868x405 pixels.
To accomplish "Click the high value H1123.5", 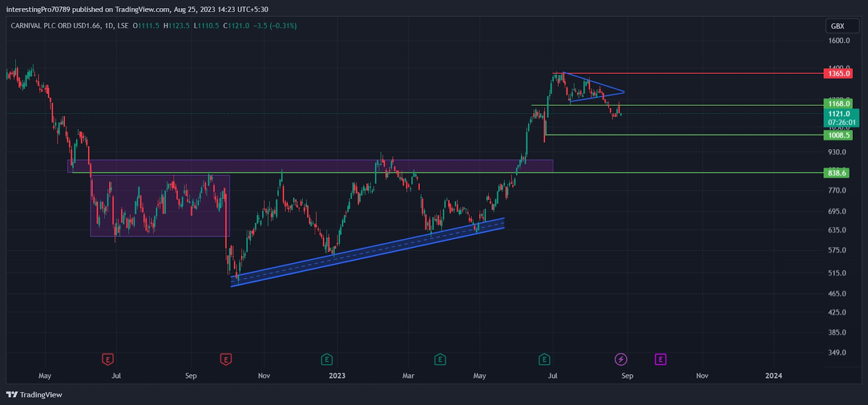I will pyautogui.click(x=177, y=25).
